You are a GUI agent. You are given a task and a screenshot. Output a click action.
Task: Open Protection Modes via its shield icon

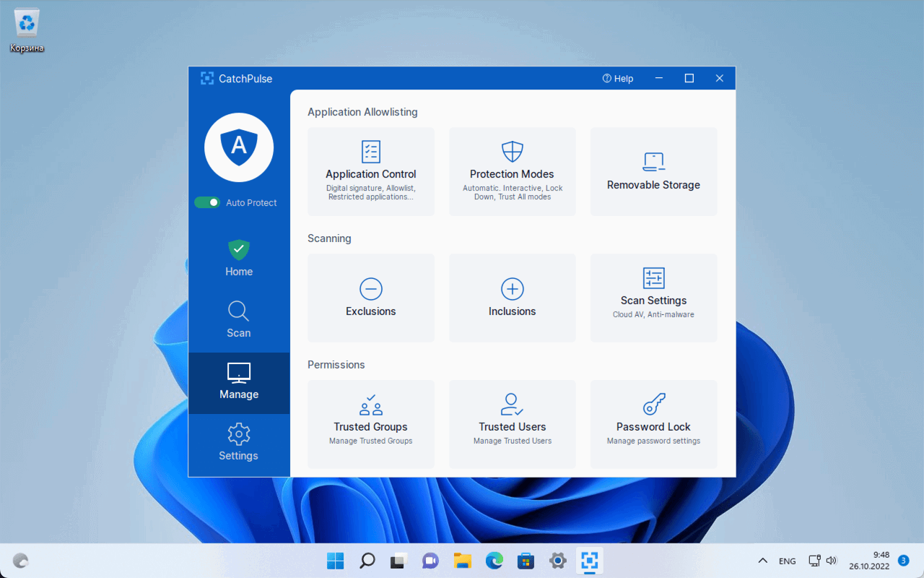tap(512, 152)
